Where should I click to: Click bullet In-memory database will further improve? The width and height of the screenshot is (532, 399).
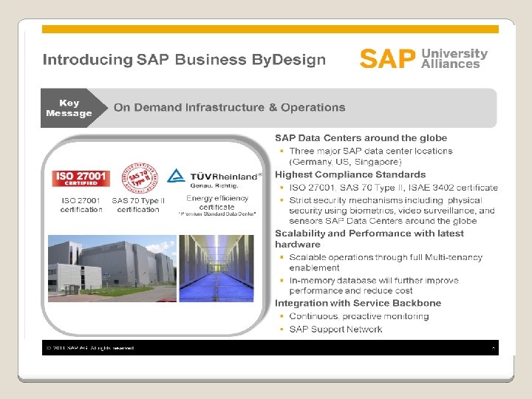374,285
